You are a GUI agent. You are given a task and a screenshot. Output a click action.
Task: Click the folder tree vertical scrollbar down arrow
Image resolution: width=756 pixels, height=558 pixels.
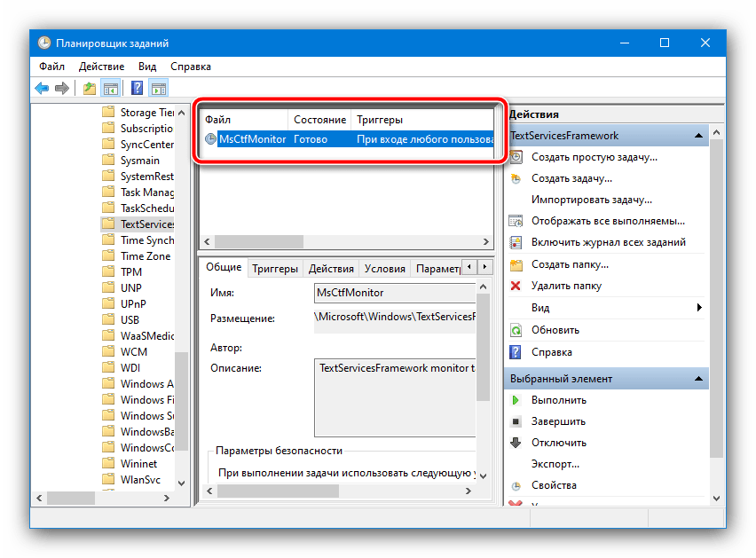point(181,483)
